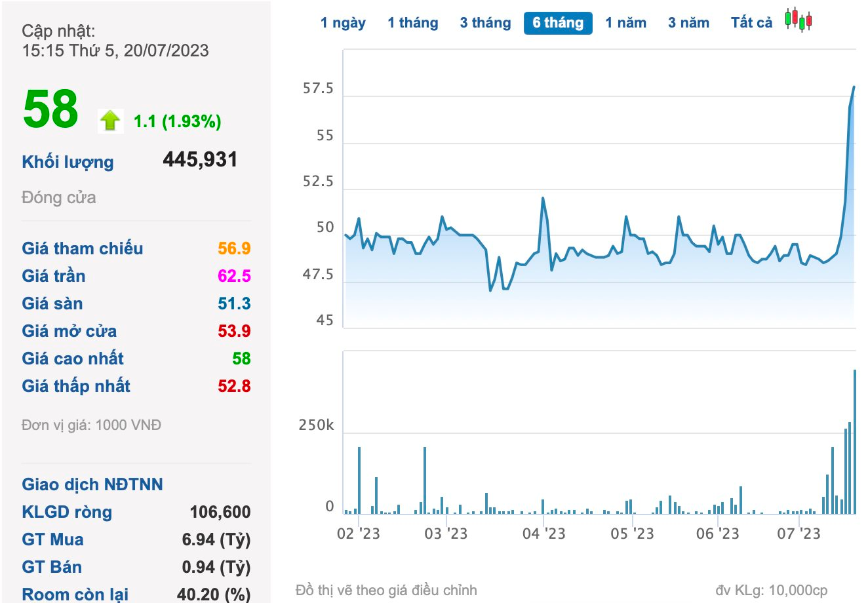The height and width of the screenshot is (603, 868).
Task: Open the '3 năm' chart range
Action: pyautogui.click(x=688, y=23)
